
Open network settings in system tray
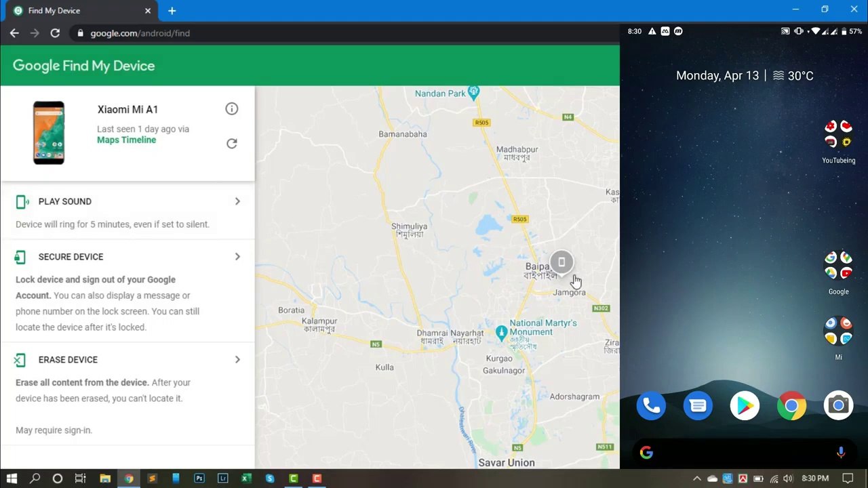[774, 479]
